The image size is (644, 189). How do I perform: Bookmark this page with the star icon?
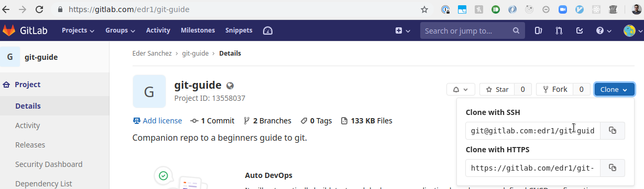424,9
